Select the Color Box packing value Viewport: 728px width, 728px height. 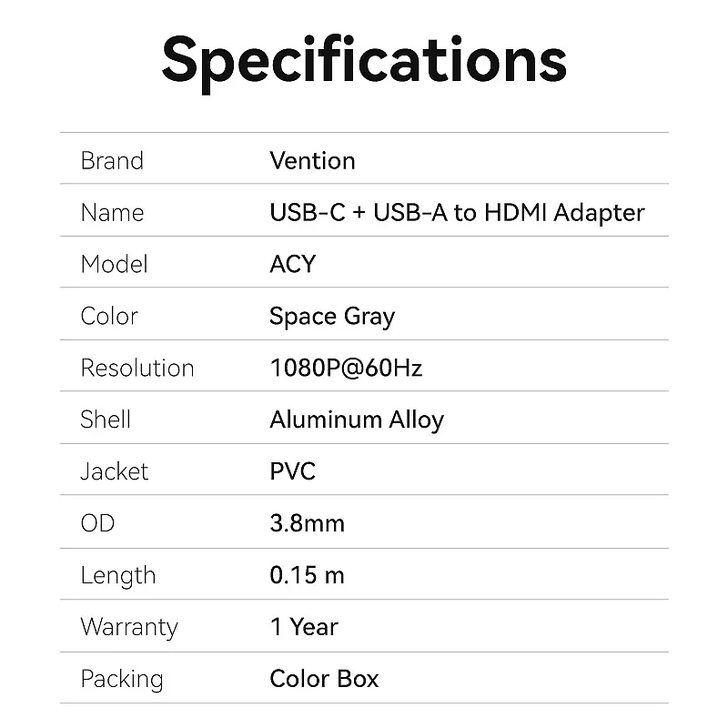tap(324, 680)
